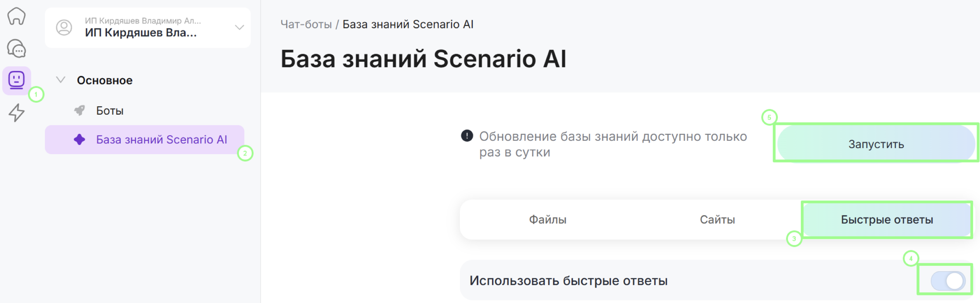Click the sparkle icon beside База знаний
Viewport: 980px width, 303px height.
tap(79, 140)
